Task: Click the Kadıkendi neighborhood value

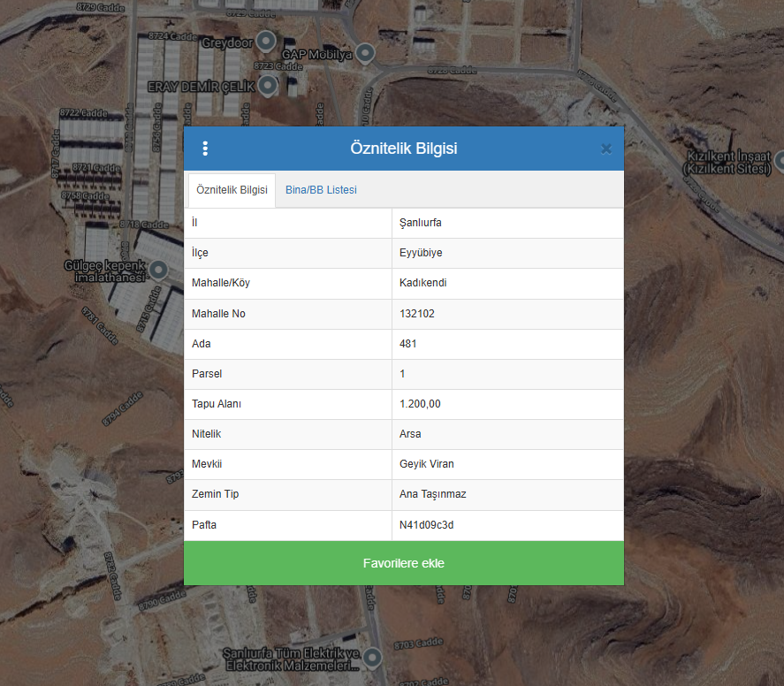Action: click(x=422, y=283)
